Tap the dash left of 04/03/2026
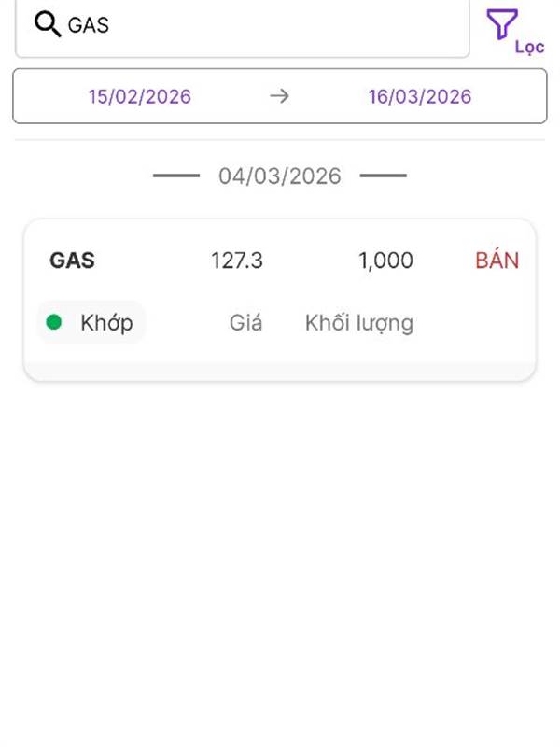The image size is (560, 747). point(176,176)
